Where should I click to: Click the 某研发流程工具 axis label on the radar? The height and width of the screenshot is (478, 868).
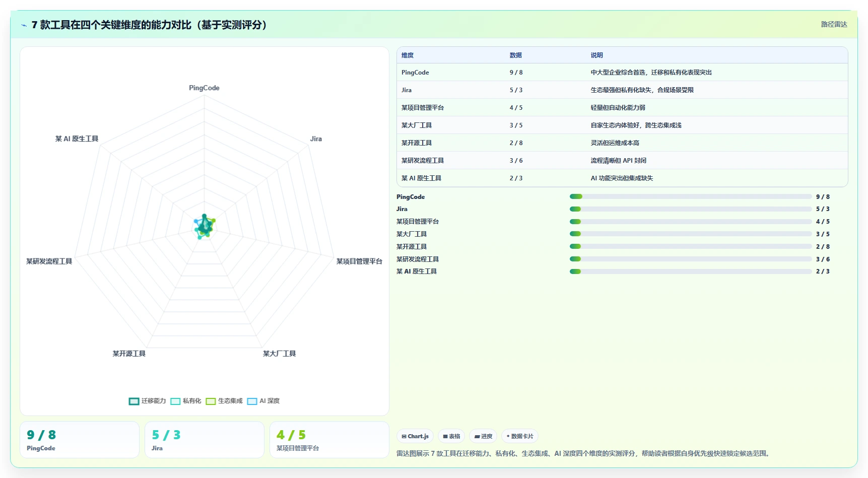49,261
